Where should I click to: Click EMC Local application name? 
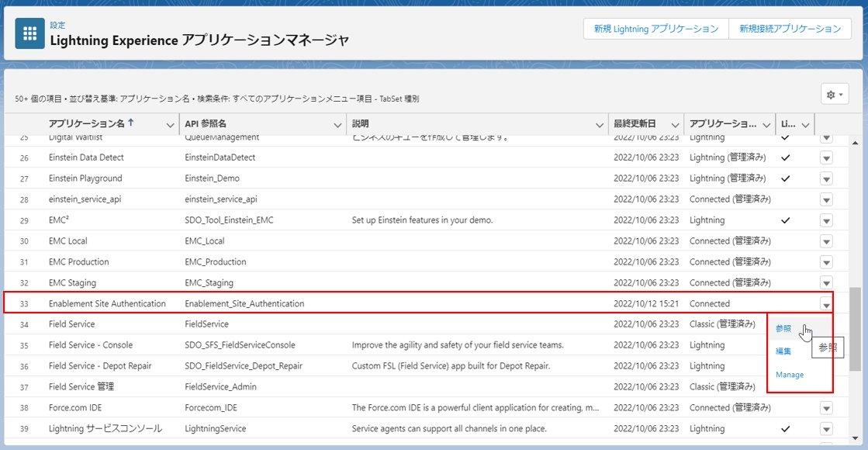(67, 241)
